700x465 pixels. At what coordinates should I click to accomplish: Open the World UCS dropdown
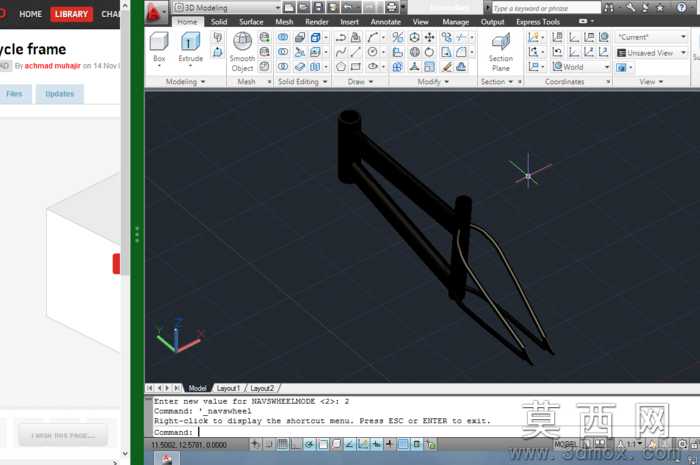coord(582,67)
